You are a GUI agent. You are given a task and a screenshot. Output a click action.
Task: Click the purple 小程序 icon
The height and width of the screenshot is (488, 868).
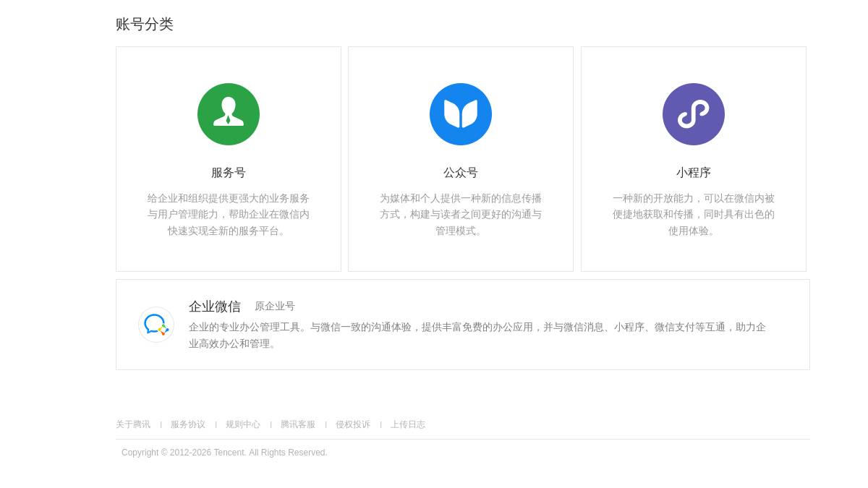pyautogui.click(x=694, y=114)
